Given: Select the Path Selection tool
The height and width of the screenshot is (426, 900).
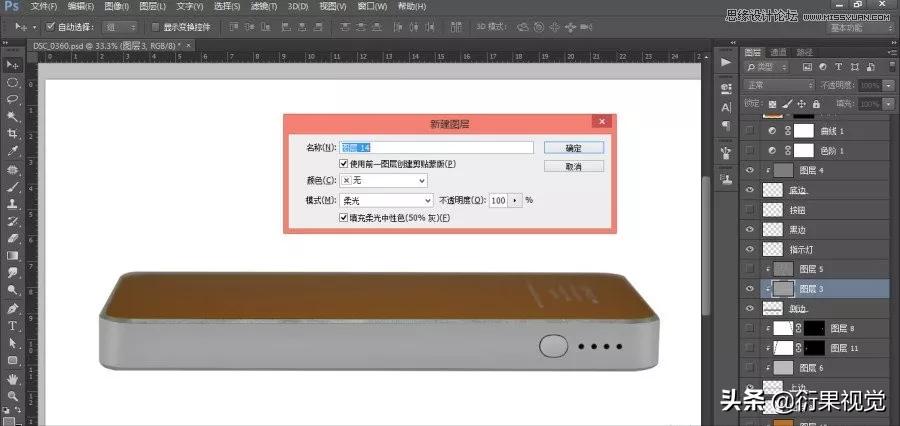Looking at the screenshot, I should coord(12,343).
